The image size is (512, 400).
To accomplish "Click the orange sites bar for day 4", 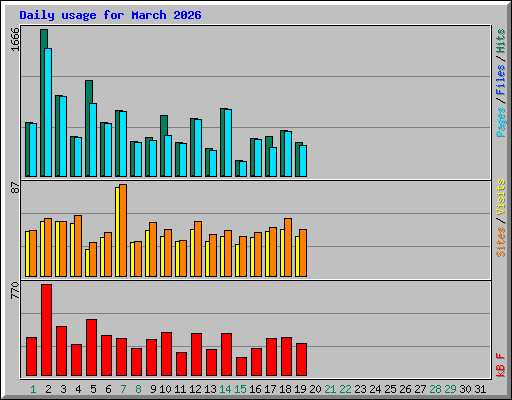I will [x=78, y=246].
